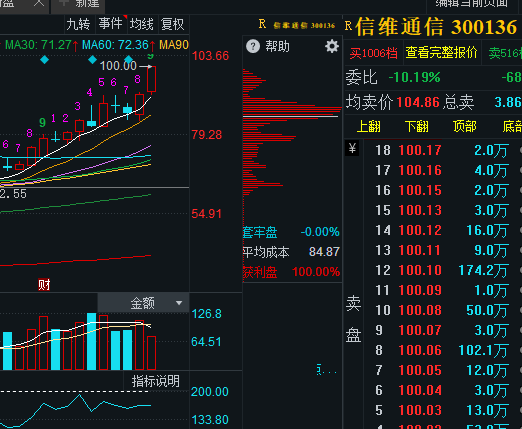Select sell level 16 price 100.15
The height and width of the screenshot is (429, 522).
tap(420, 190)
